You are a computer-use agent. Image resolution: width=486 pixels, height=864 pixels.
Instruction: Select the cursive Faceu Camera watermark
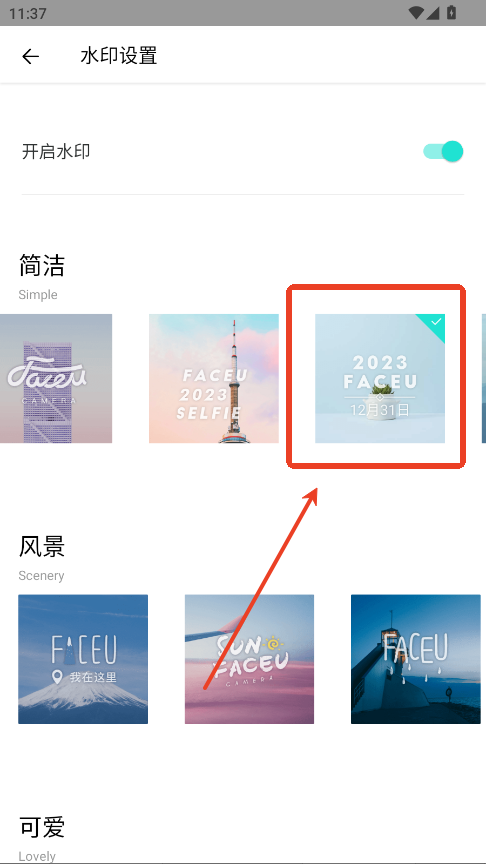tap(56, 379)
